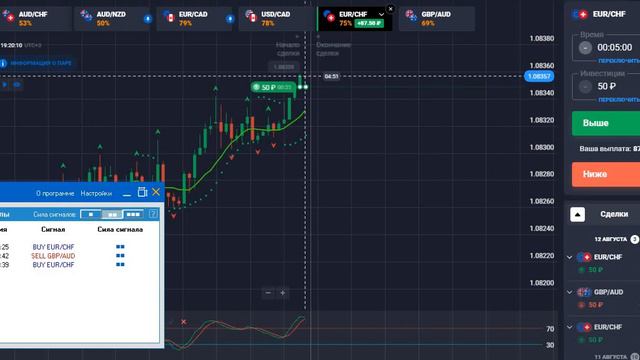Zoom in the chart with plus button
The image size is (640, 360).
[x=282, y=293]
